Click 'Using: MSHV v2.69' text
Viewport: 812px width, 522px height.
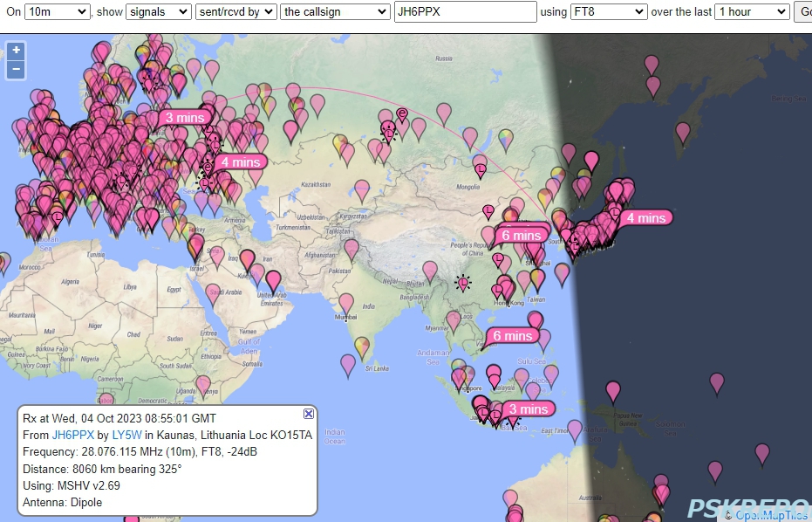point(72,485)
